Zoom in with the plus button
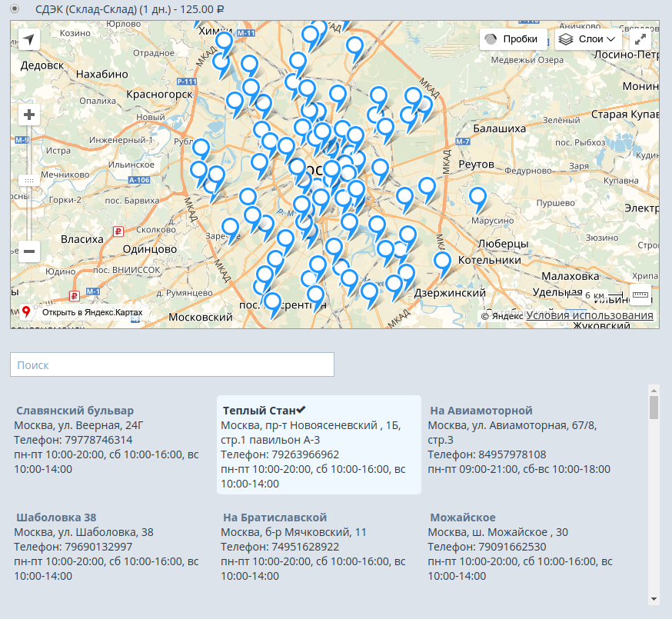The height and width of the screenshot is (619, 672). [x=28, y=115]
